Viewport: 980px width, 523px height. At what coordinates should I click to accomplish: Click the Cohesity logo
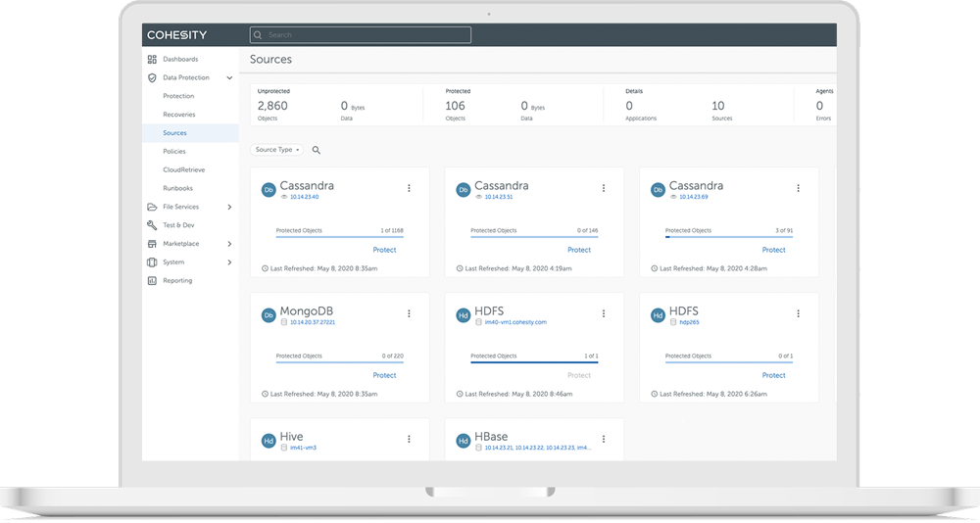(x=176, y=35)
